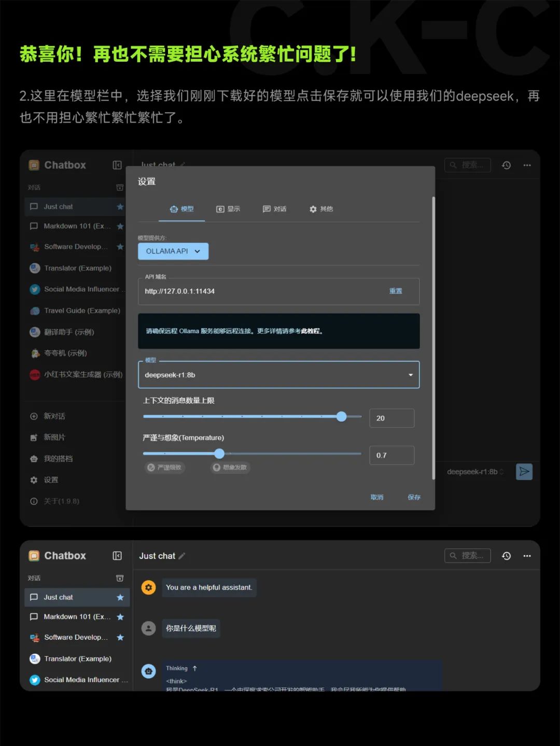The width and height of the screenshot is (560, 746).
Task: Open history icon in upper Chatbox header
Action: coord(507,165)
